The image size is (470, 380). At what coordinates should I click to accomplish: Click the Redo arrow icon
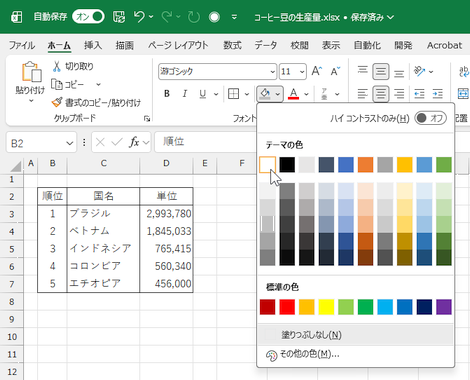tap(167, 17)
